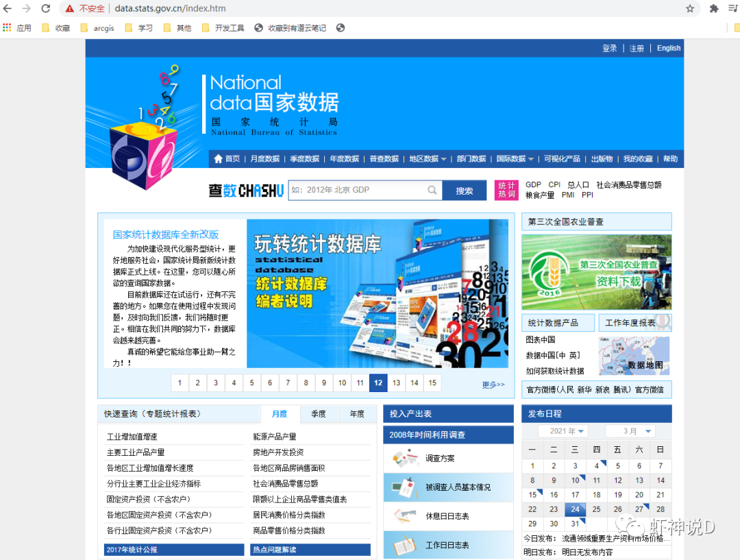The width and height of the screenshot is (740, 560).
Task: Open the 开发工具 bookmarks folder
Action: [223, 28]
